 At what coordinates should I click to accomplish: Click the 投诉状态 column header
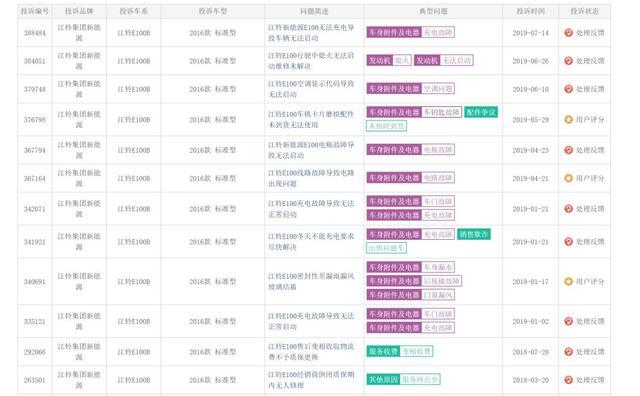pyautogui.click(x=584, y=11)
